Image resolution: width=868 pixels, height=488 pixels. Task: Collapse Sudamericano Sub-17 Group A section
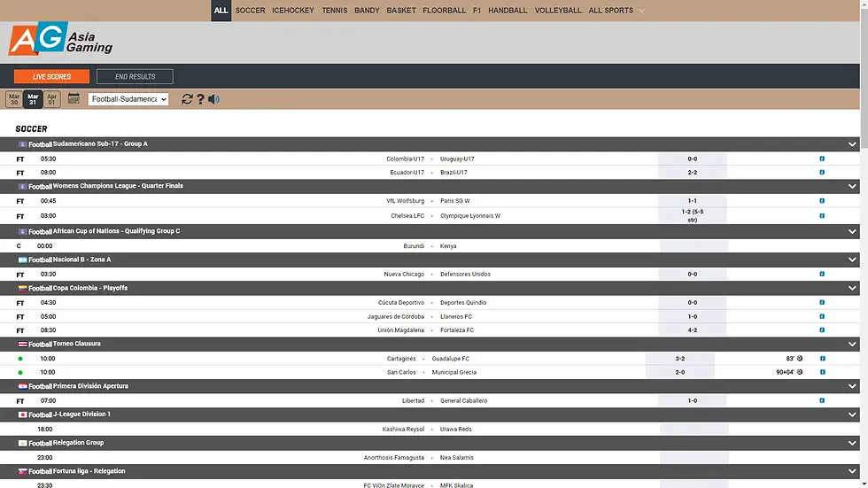[852, 144]
